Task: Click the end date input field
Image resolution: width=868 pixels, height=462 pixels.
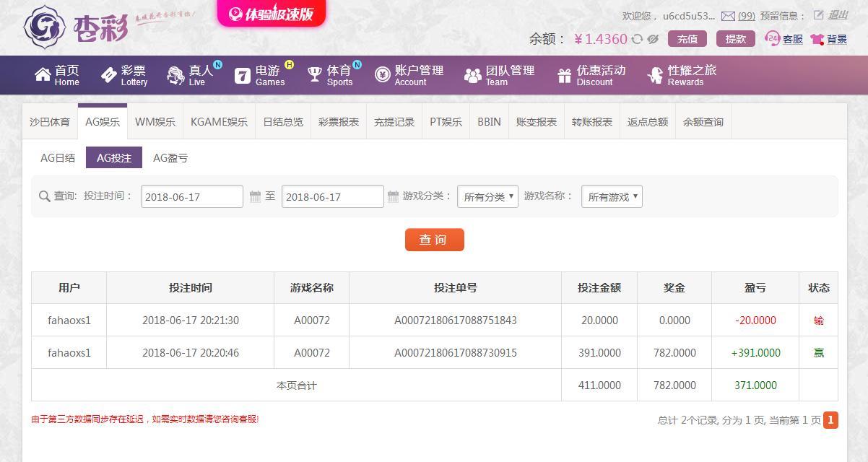Action: point(332,196)
